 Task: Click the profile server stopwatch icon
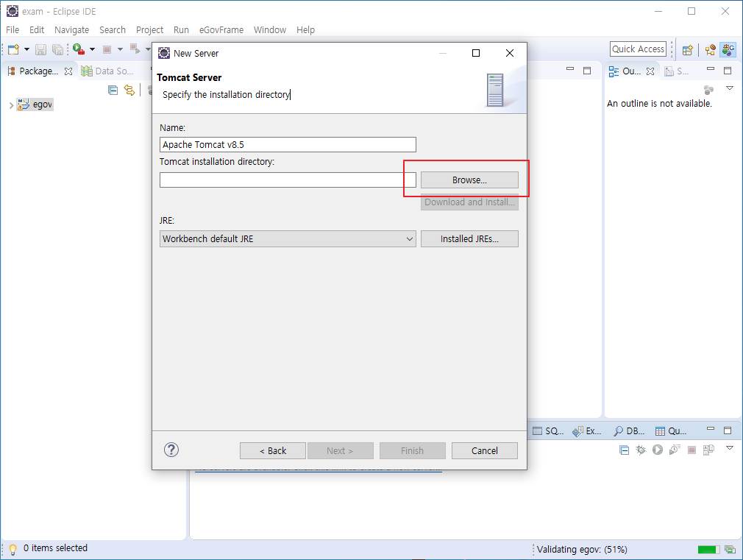pos(675,450)
